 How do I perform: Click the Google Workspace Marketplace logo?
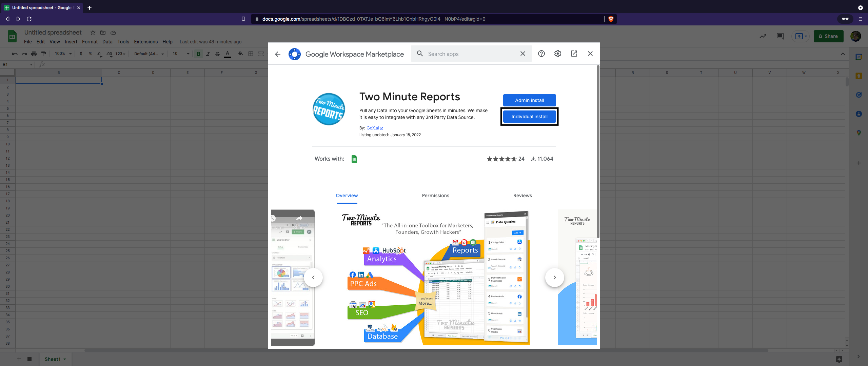tap(294, 54)
